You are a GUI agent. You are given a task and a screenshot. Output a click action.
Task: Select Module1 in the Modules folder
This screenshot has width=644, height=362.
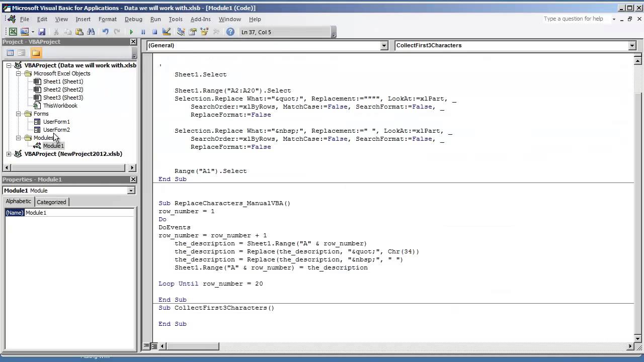53,146
